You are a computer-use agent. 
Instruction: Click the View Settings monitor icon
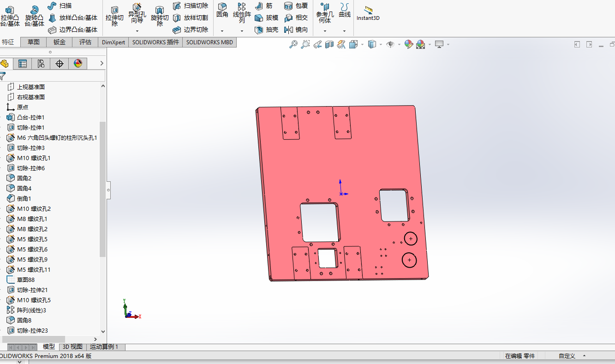point(439,44)
